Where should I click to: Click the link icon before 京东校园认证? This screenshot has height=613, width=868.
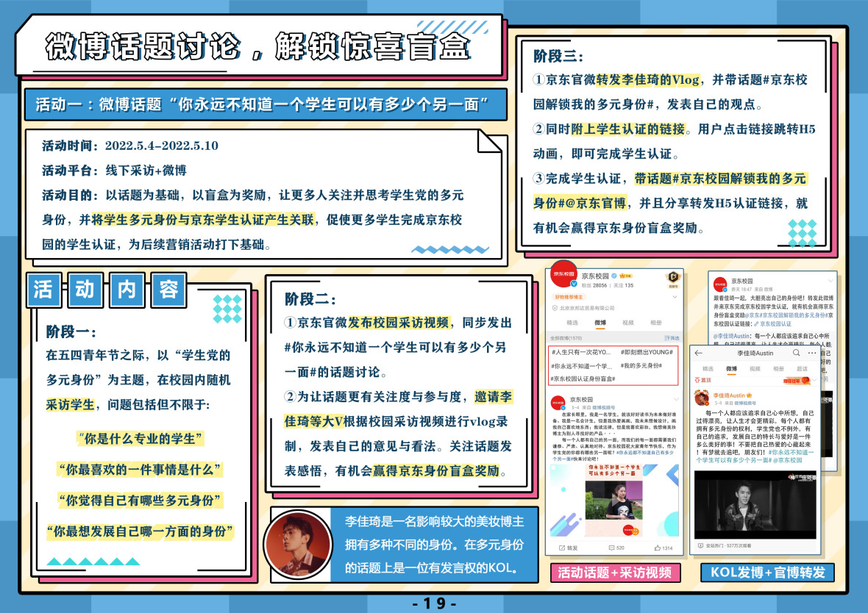point(756,324)
